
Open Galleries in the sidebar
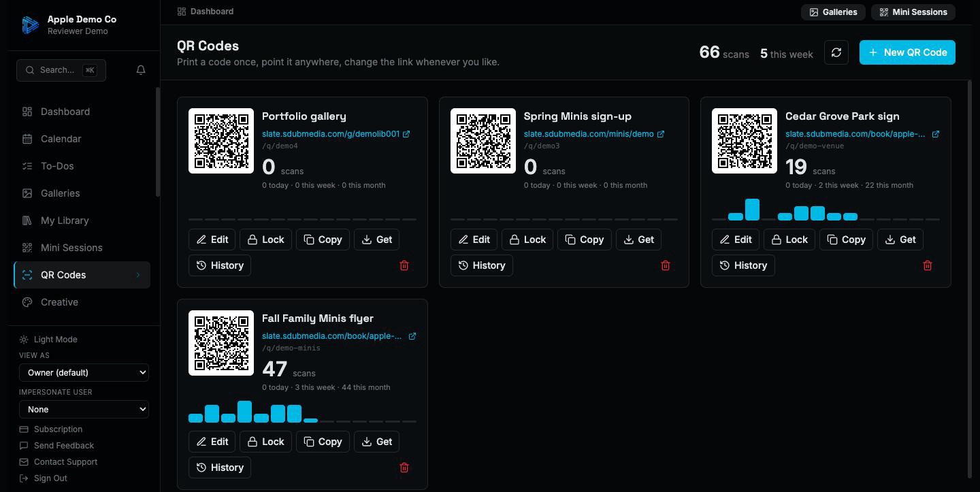coord(82,193)
